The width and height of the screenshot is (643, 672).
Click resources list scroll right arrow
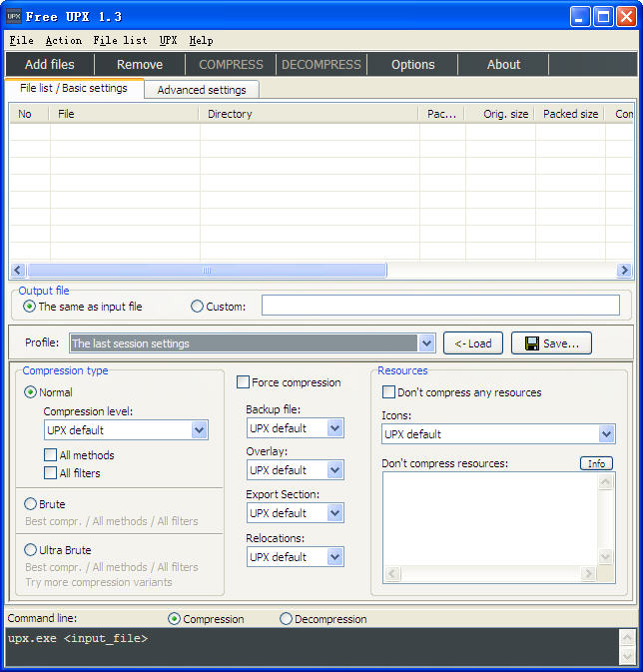[588, 573]
